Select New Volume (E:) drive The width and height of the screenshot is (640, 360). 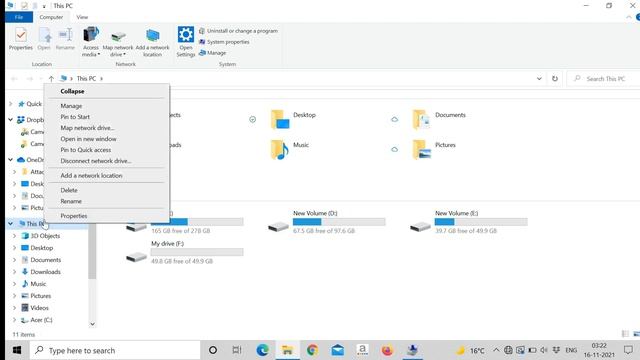click(469, 222)
